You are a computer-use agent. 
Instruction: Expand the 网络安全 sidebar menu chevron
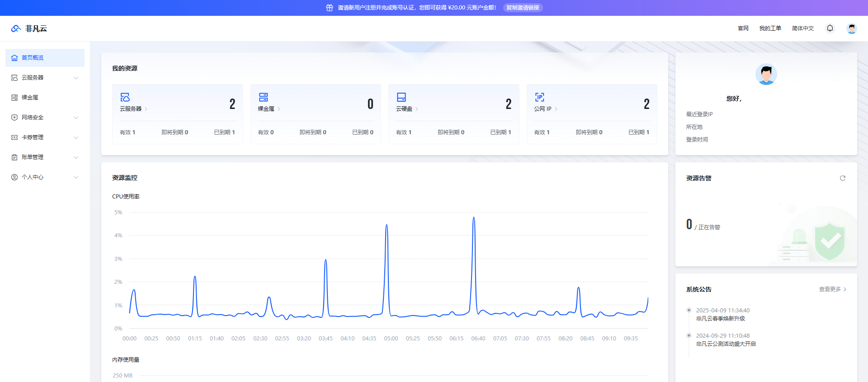pos(76,118)
